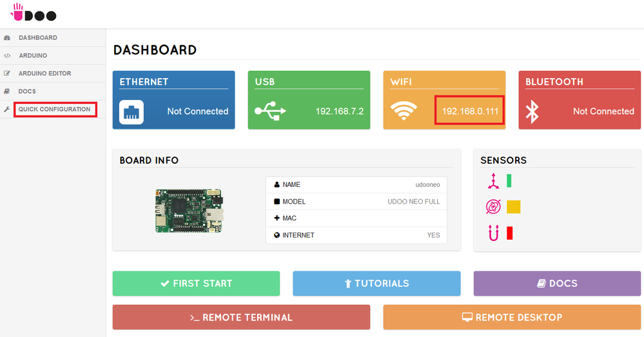Click the WiFi address 192.168.0.111

pyautogui.click(x=470, y=111)
